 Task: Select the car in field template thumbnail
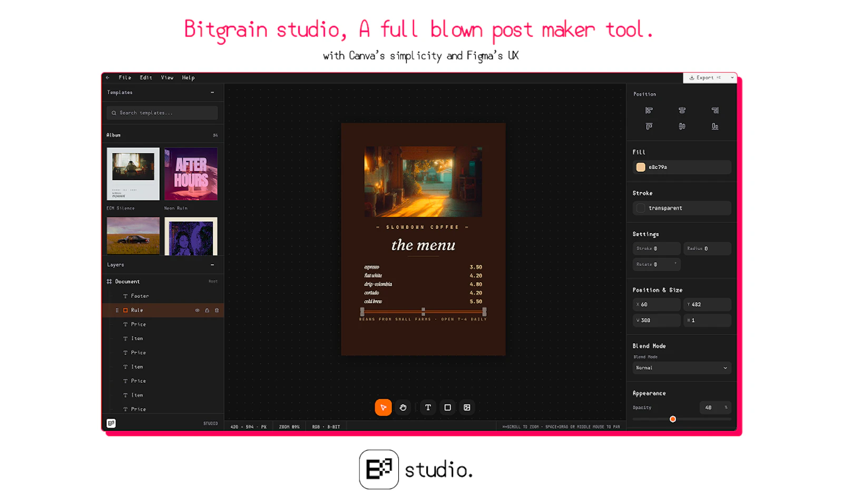point(133,236)
